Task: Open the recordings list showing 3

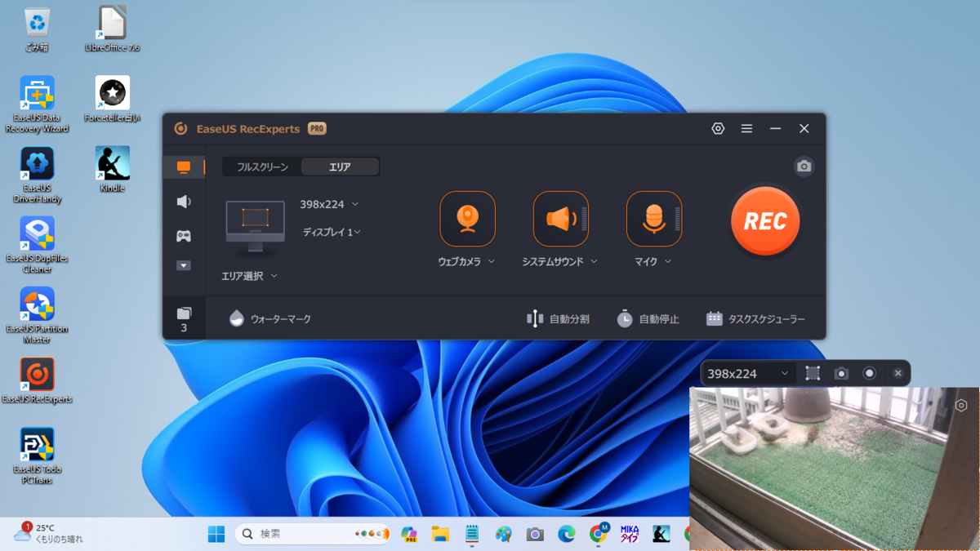Action: click(184, 319)
